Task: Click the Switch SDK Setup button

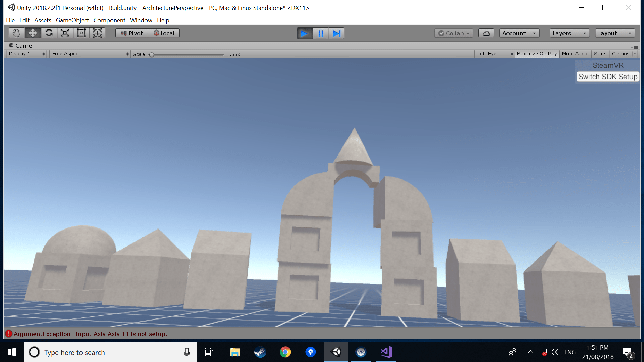Action: (608, 77)
